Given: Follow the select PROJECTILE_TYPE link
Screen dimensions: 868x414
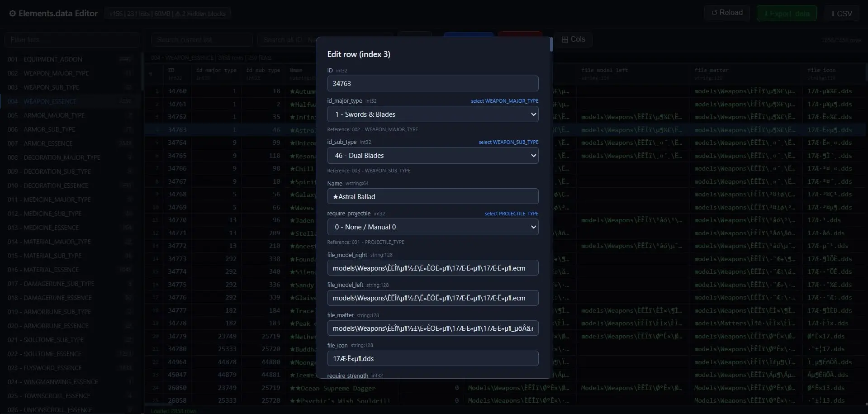Looking at the screenshot, I should [511, 214].
